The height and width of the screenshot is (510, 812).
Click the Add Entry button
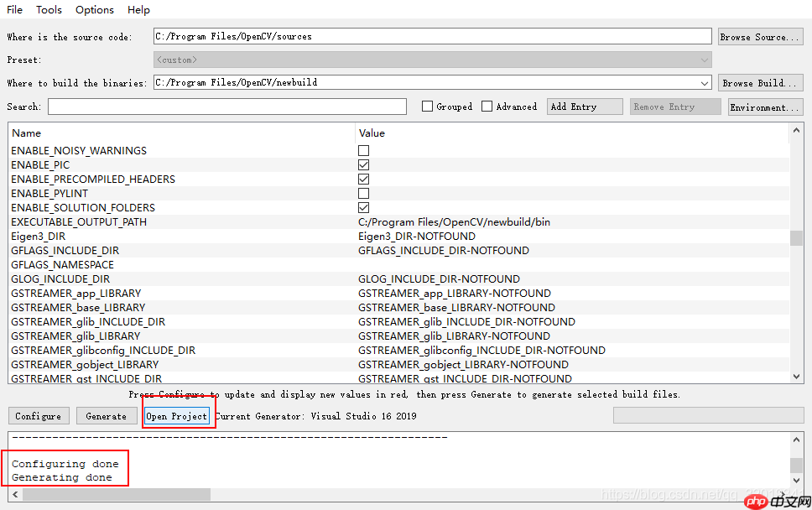tap(584, 107)
